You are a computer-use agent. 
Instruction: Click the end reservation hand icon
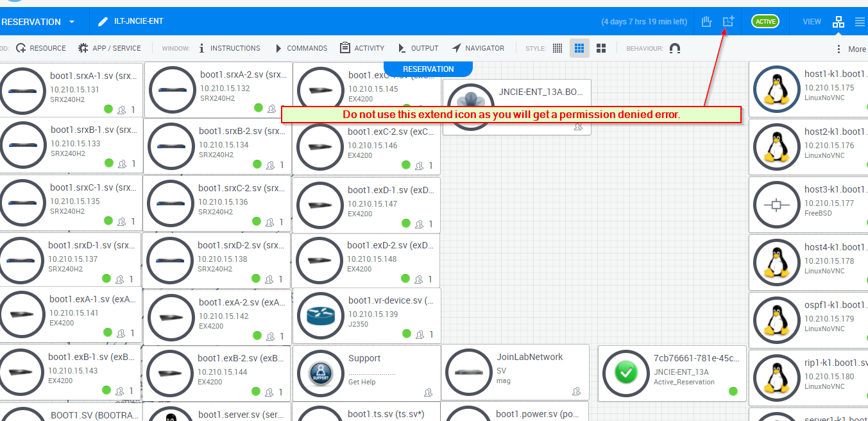click(706, 22)
